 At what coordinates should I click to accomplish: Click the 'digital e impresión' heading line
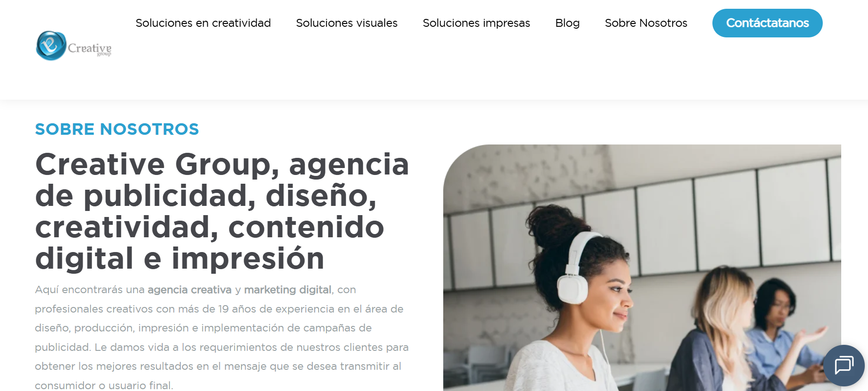click(x=180, y=259)
